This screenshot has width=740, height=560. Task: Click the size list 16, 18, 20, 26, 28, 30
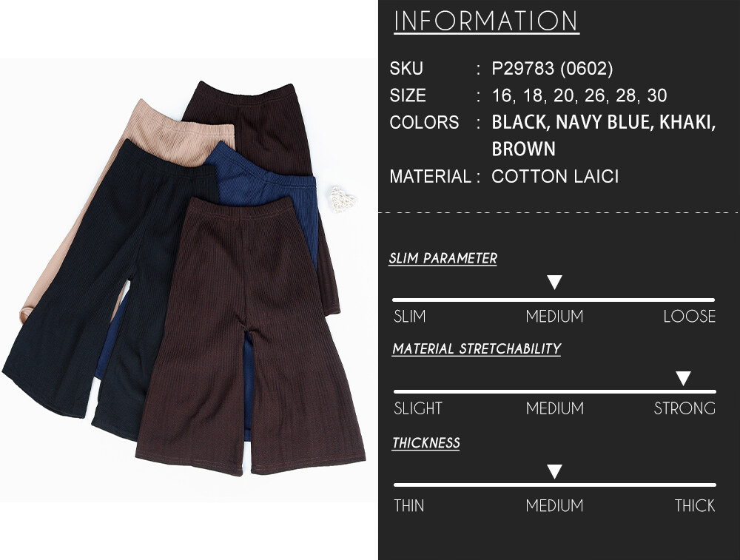tap(579, 95)
